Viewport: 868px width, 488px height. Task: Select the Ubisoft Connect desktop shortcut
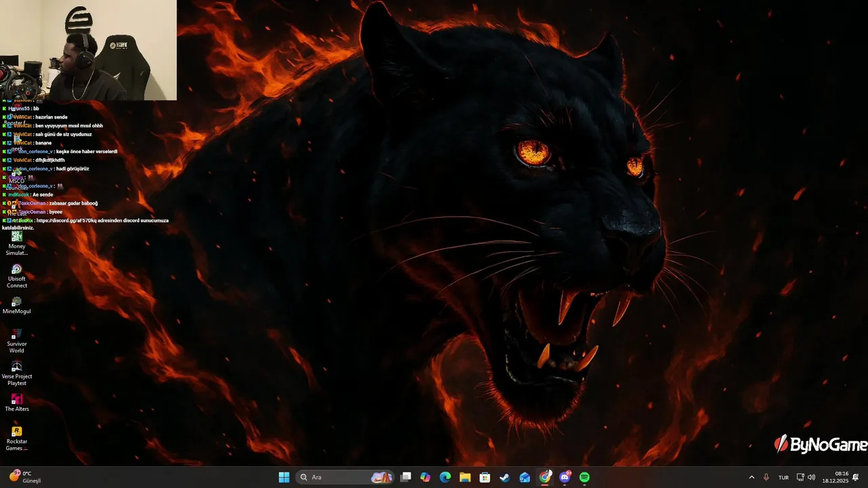[x=17, y=276]
